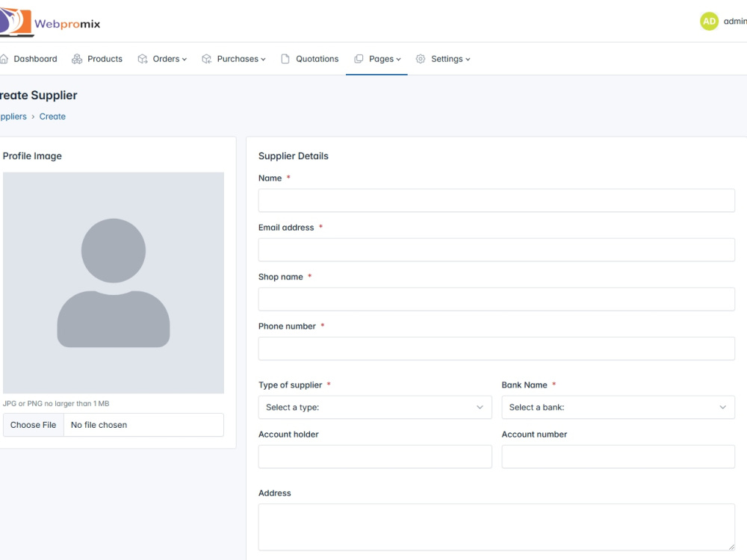747x560 pixels.
Task: Expand the Purchases menu
Action: [241, 58]
